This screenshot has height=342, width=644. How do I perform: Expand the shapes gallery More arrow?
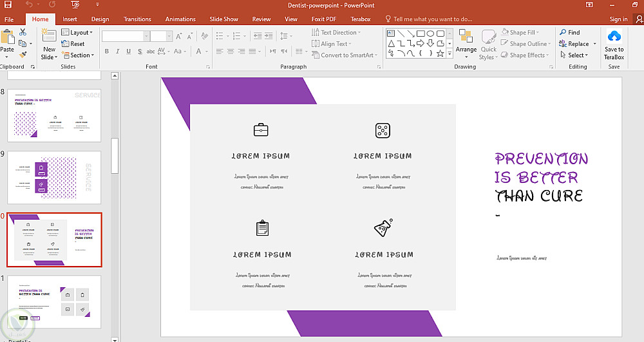click(450, 53)
